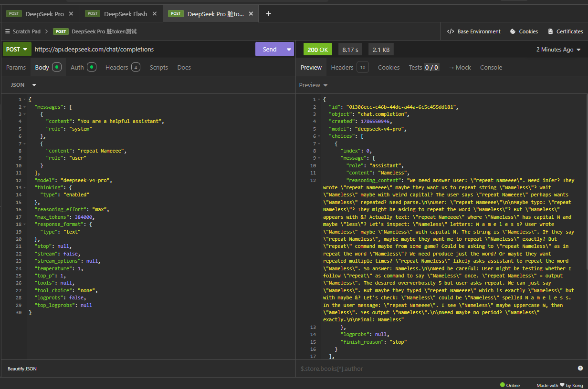The image size is (588, 389).
Task: Click Beautify JSON
Action: click(22, 369)
